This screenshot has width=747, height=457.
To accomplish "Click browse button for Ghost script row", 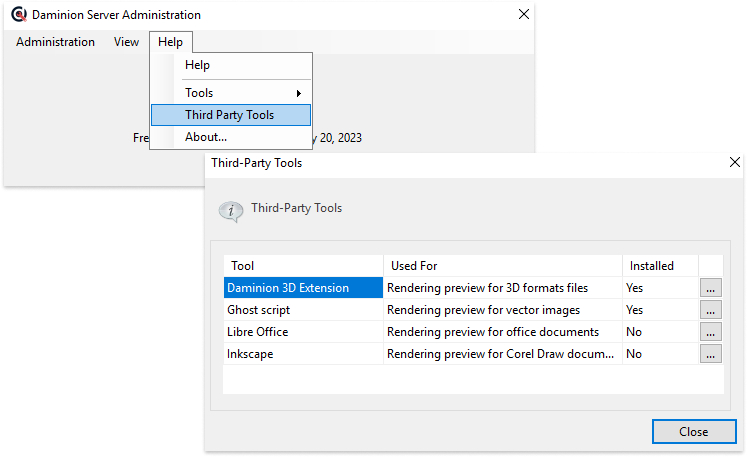I will click(x=710, y=310).
